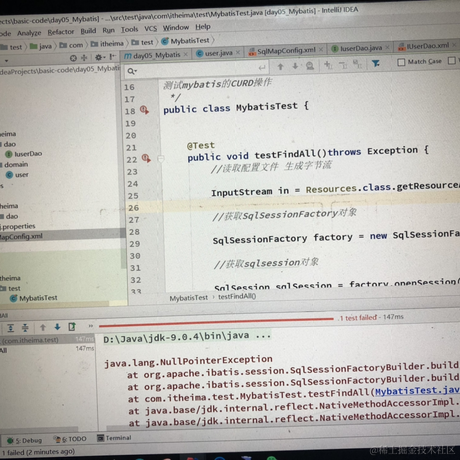Toggle the Match Case checkbox
Screen dimensions: 460x460
401,62
